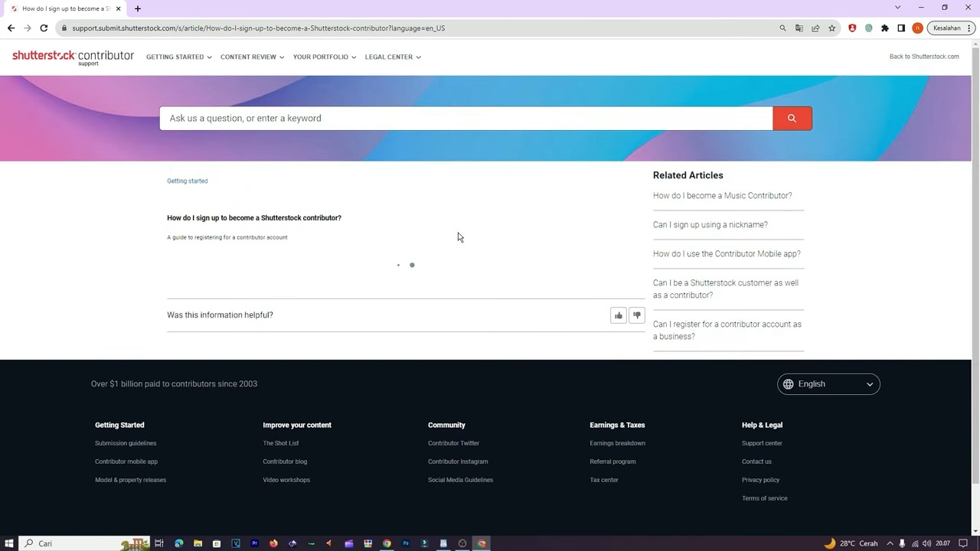
Task: Open Terms of service footer link
Action: click(x=764, y=498)
